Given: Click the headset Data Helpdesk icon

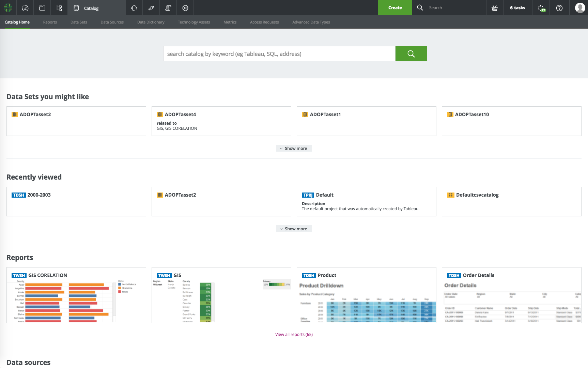Looking at the screenshot, I should tap(134, 8).
